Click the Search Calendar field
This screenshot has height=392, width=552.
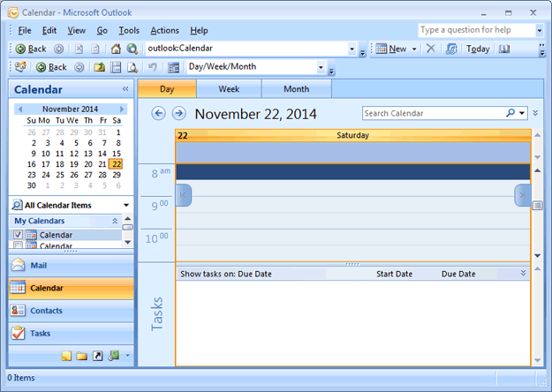pyautogui.click(x=433, y=113)
